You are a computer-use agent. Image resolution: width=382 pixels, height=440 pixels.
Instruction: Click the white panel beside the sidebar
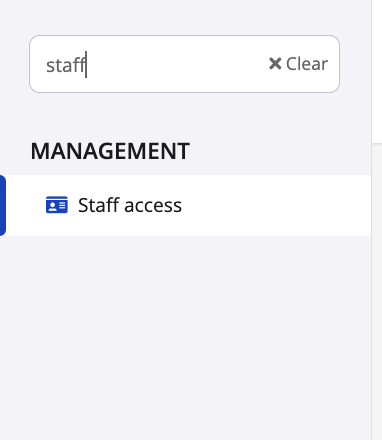[x=377, y=70]
